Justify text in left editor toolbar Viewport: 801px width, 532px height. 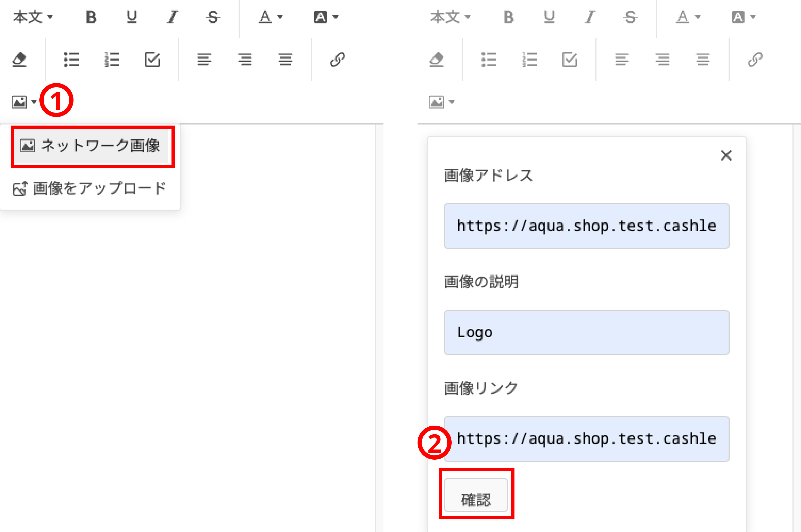285,60
